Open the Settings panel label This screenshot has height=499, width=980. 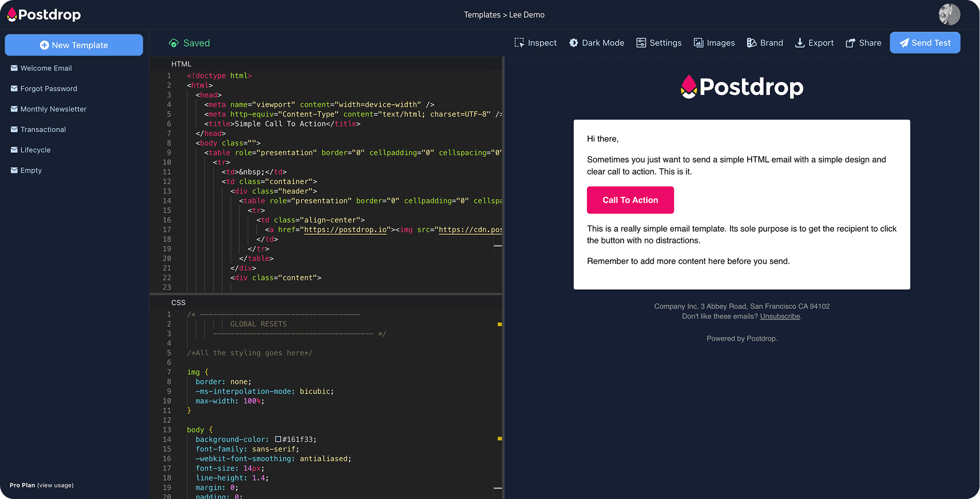pos(665,43)
